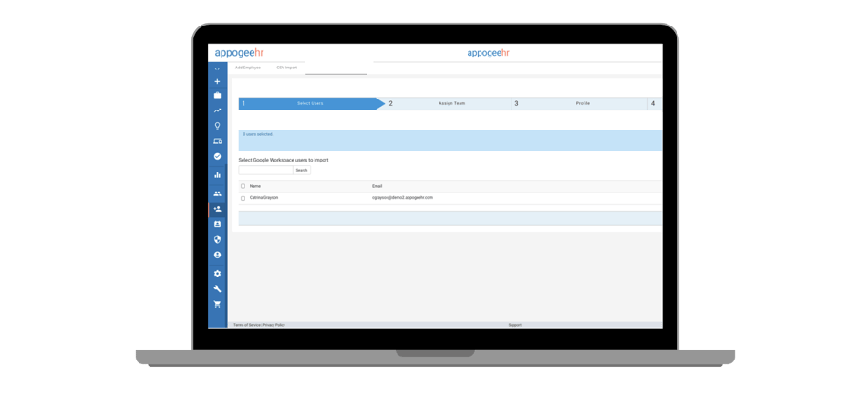The image size is (868, 407).
Task: Open the people group icon
Action: 217,193
